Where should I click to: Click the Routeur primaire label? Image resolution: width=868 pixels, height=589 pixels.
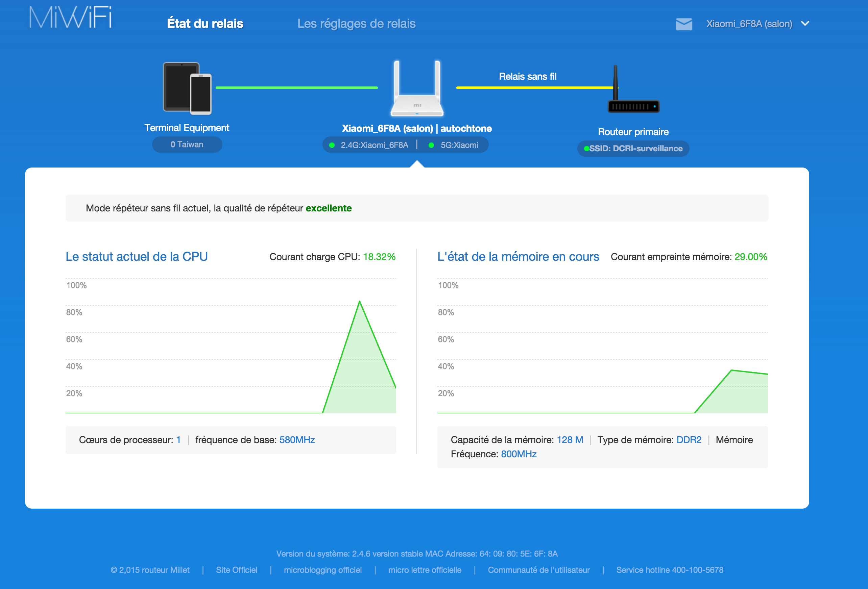[x=633, y=132]
